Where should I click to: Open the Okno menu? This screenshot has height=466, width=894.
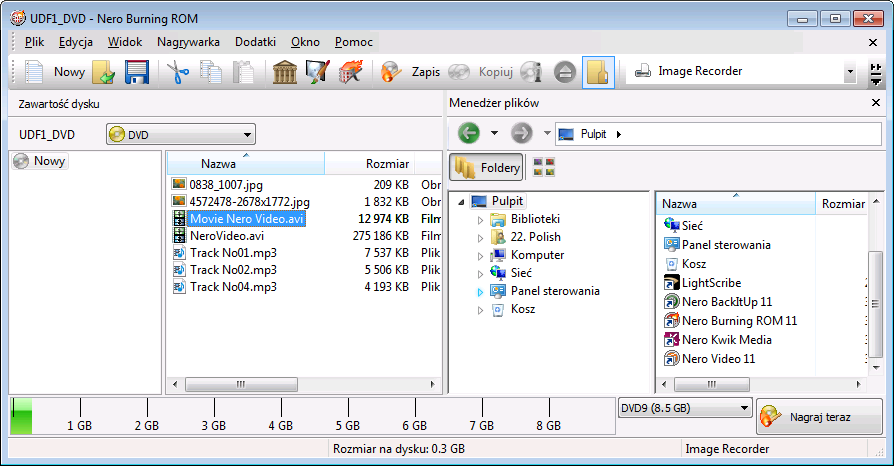[306, 42]
